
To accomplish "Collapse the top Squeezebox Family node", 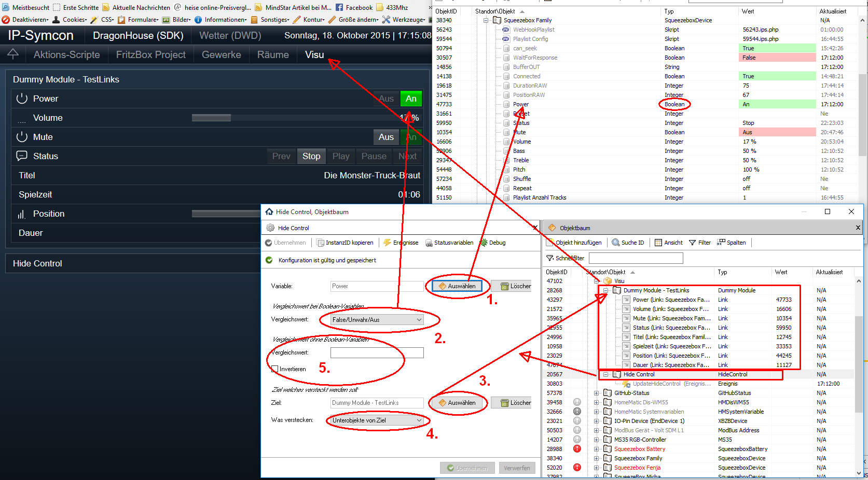I will click(486, 20).
